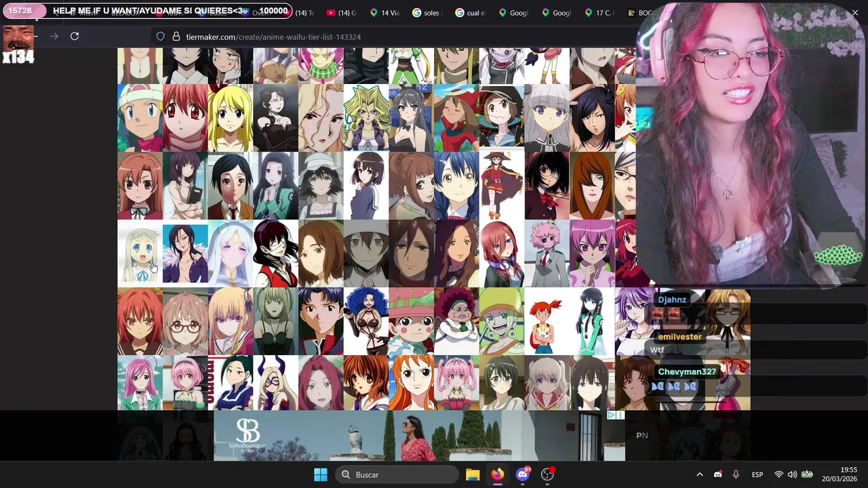Click the tiermaker.com URL address bar
The width and height of the screenshot is (868, 488).
[x=273, y=37]
